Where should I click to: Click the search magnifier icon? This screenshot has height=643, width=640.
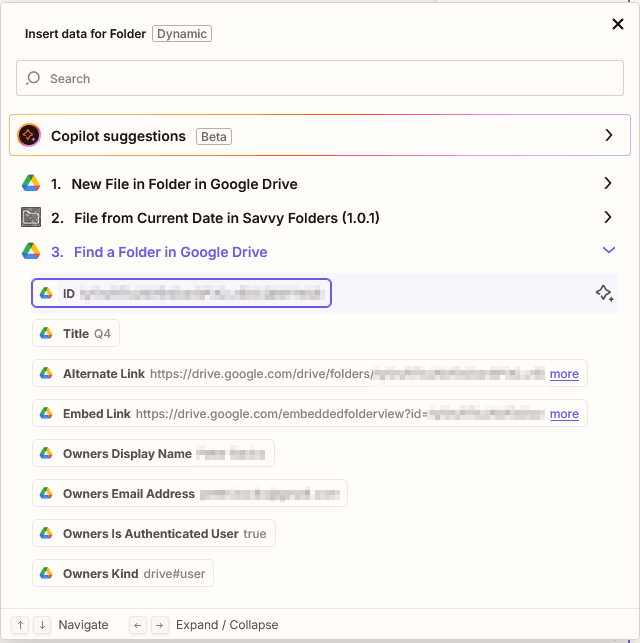33,78
